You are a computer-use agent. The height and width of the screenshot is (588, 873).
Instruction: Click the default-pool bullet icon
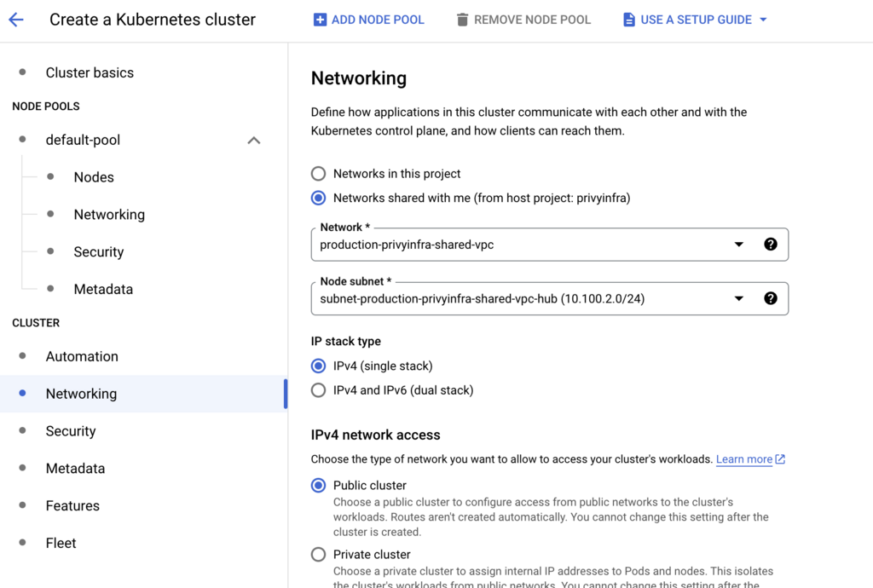click(20, 140)
